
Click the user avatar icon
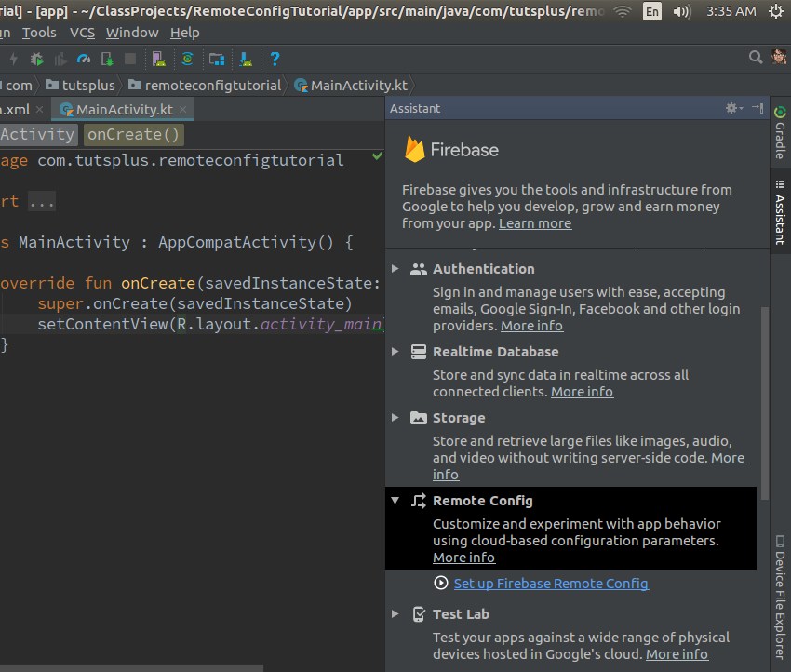click(x=779, y=57)
